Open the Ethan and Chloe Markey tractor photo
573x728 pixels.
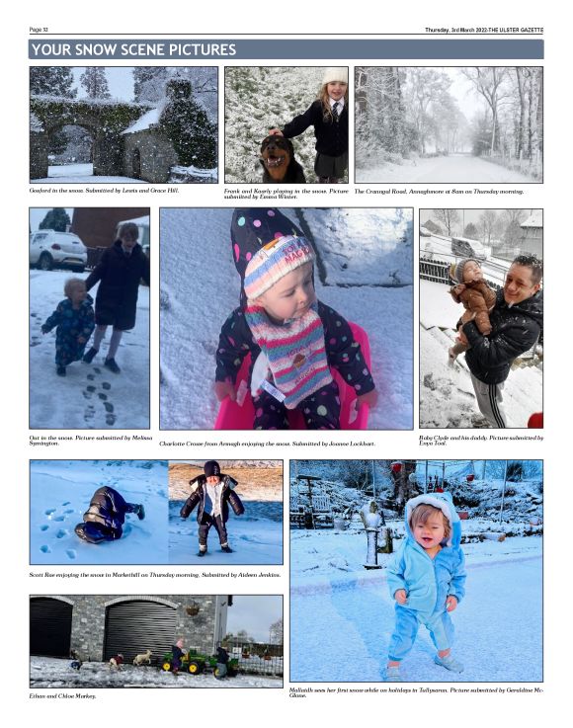point(156,641)
